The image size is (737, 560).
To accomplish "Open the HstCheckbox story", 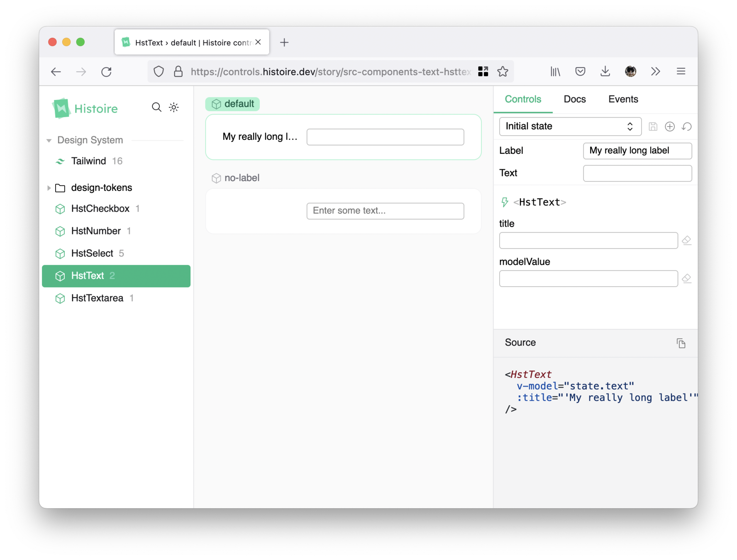I will tap(100, 209).
